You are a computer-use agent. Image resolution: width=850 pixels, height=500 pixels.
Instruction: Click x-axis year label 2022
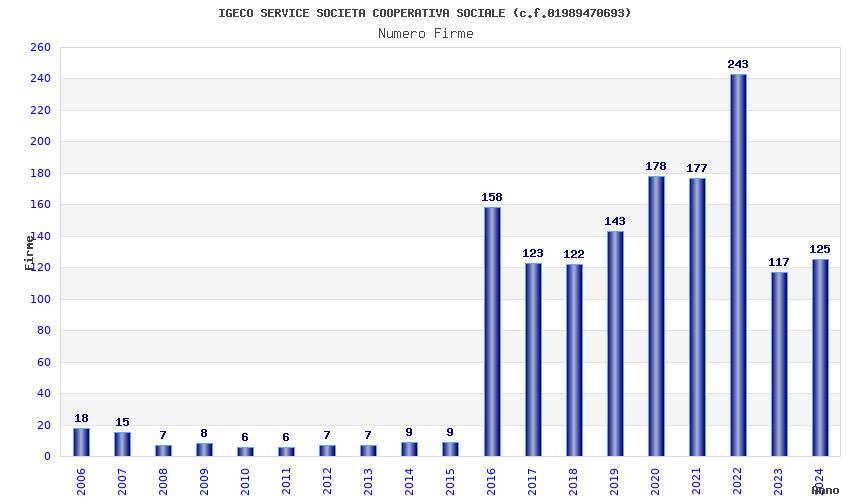pyautogui.click(x=737, y=482)
